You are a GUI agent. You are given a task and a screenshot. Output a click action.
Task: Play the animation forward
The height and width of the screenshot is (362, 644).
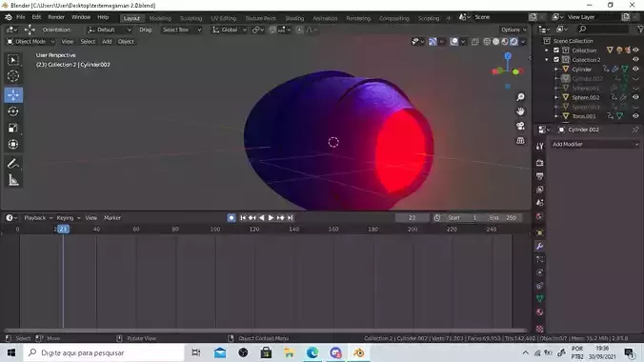272,218
